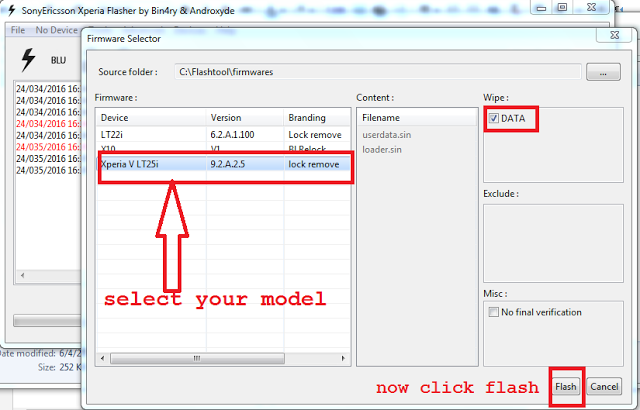The image size is (640, 410).
Task: Select the X10 firmware row
Action: 224,149
